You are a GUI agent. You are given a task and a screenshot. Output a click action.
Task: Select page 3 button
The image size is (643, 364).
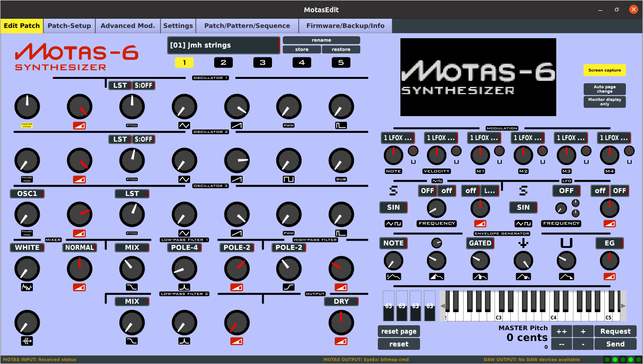coord(263,62)
